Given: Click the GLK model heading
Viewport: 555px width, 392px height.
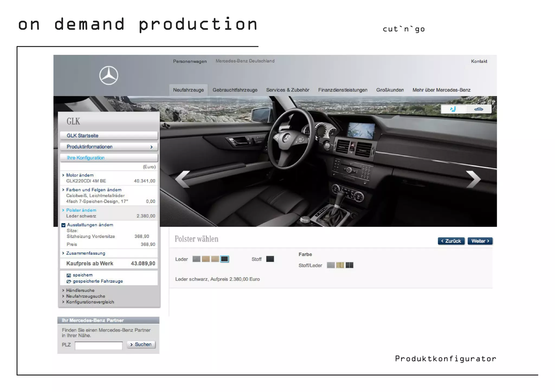Looking at the screenshot, I should 73,121.
